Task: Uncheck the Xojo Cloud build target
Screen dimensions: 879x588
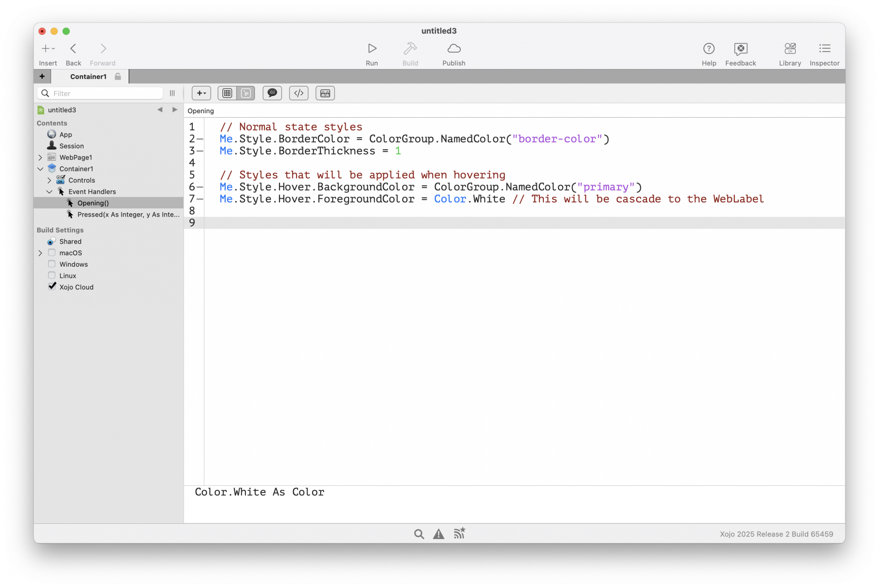Action: coord(52,286)
